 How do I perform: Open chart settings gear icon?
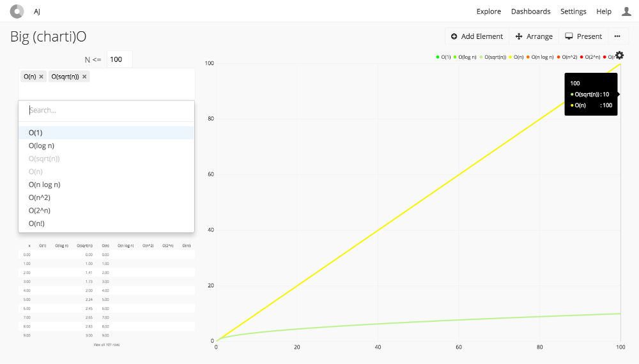[x=619, y=56]
